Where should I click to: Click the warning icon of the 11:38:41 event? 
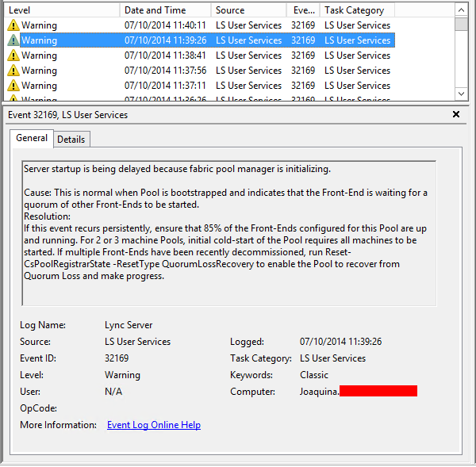coord(13,56)
